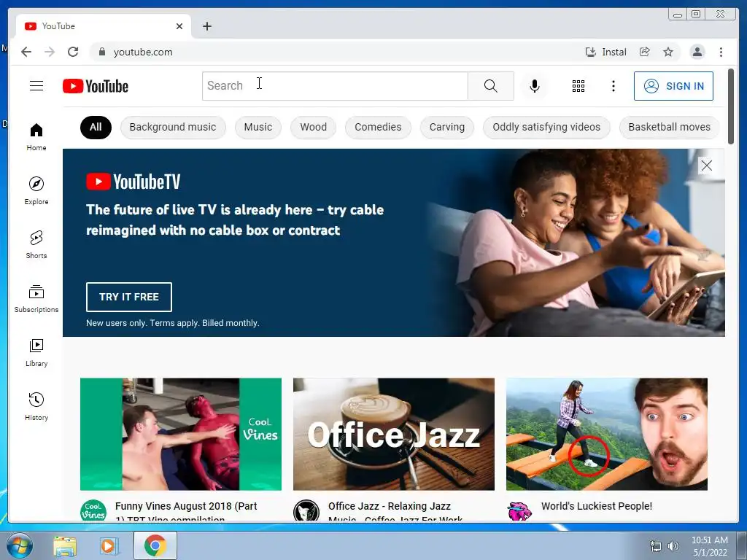Select the Carving filter chip
The height and width of the screenshot is (560, 747).
[x=447, y=127]
